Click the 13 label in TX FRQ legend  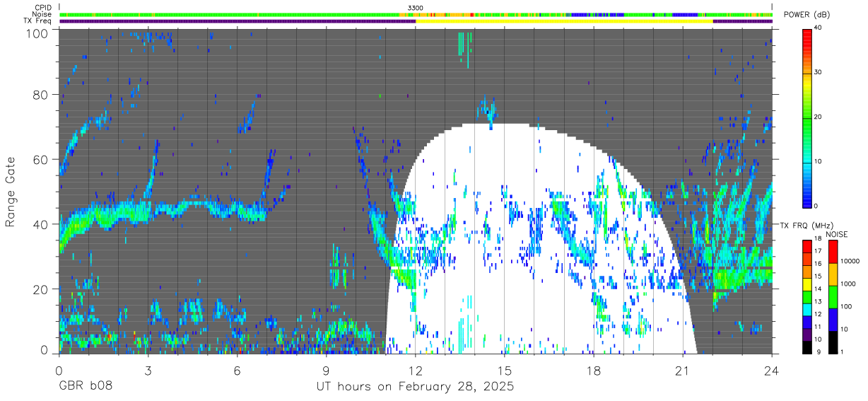[x=819, y=301]
